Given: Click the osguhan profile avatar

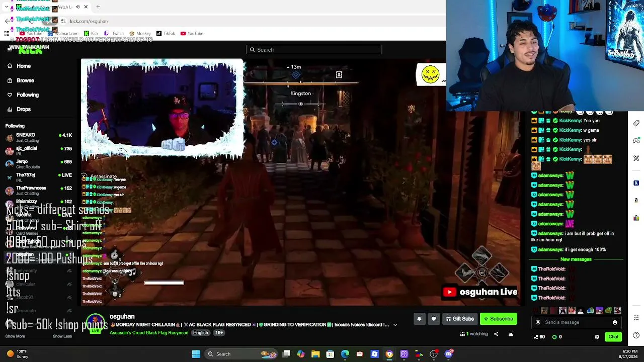Looking at the screenshot, I should click(96, 323).
